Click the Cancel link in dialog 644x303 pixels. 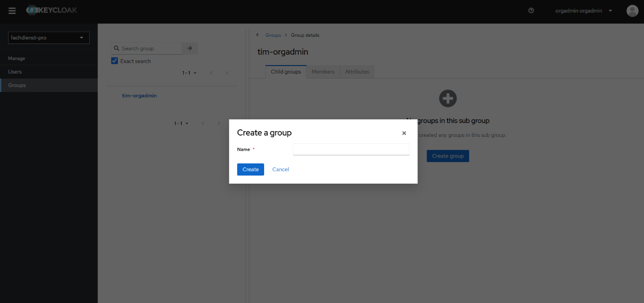click(x=281, y=169)
